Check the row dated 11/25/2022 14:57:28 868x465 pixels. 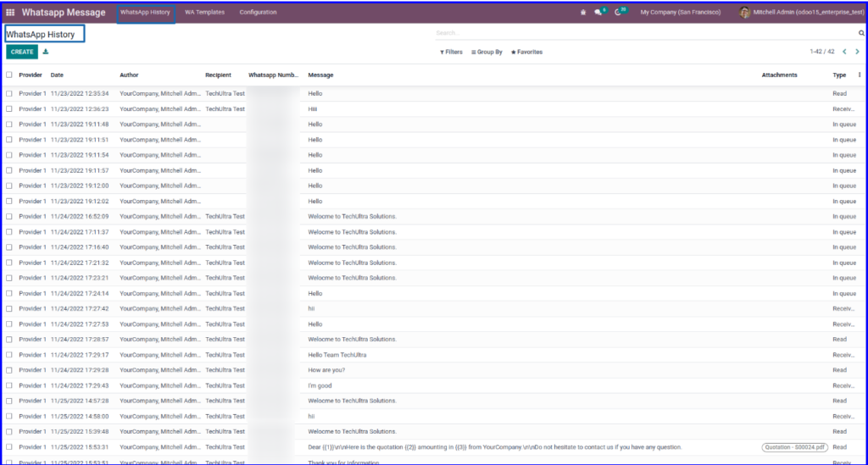(x=8, y=401)
